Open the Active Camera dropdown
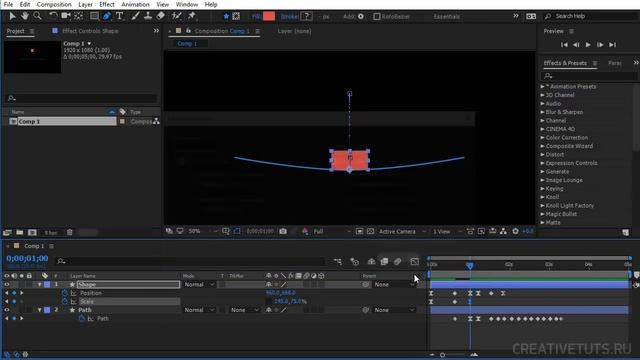The image size is (640, 360). point(402,231)
